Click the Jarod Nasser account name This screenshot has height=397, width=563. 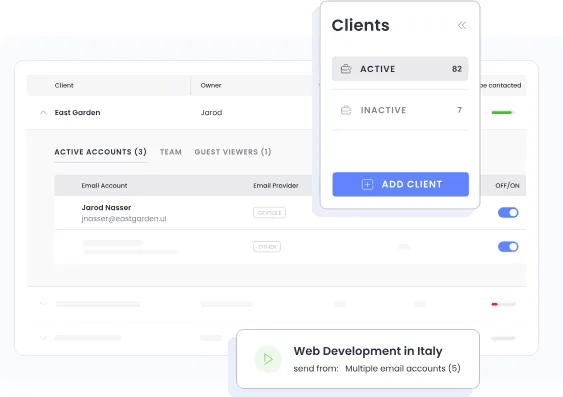tap(106, 207)
